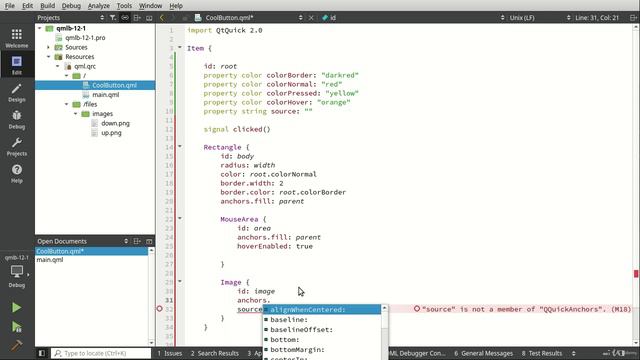Close the Projects pane with the panel icon
Viewport: 640px width, 360px height.
149,18
